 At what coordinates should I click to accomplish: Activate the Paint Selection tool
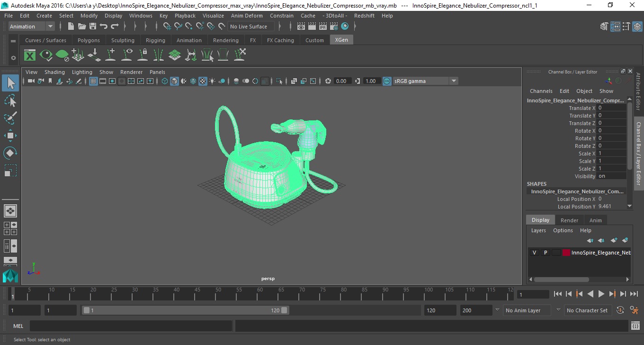click(10, 118)
